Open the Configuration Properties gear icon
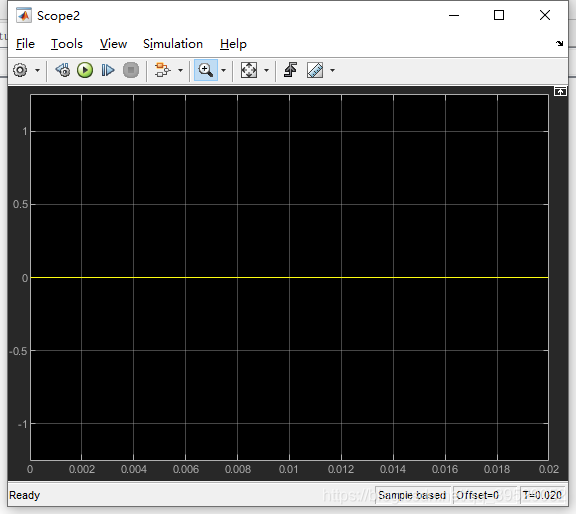 pyautogui.click(x=20, y=70)
